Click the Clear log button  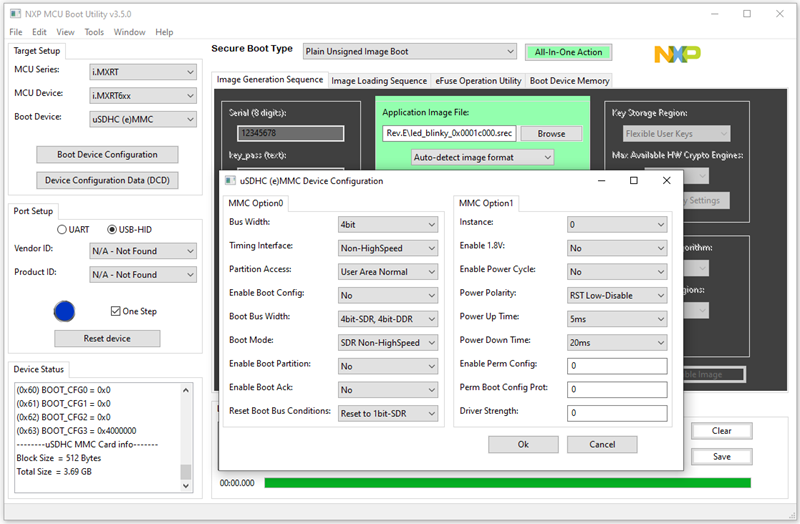pyautogui.click(x=721, y=431)
